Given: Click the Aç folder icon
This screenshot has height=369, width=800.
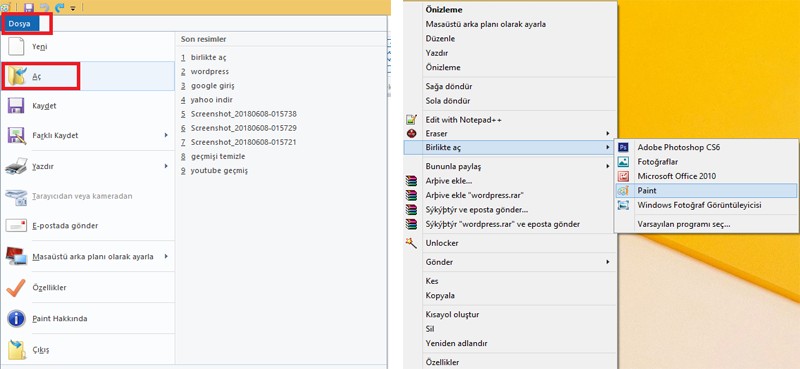Looking at the screenshot, I should coord(16,76).
